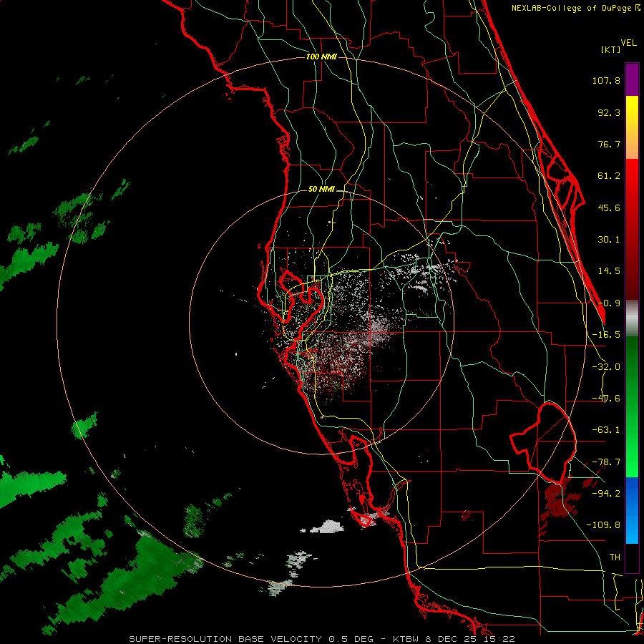Click the purple band atop velocity scale
This screenshot has width=644, height=644.
pos(632,79)
